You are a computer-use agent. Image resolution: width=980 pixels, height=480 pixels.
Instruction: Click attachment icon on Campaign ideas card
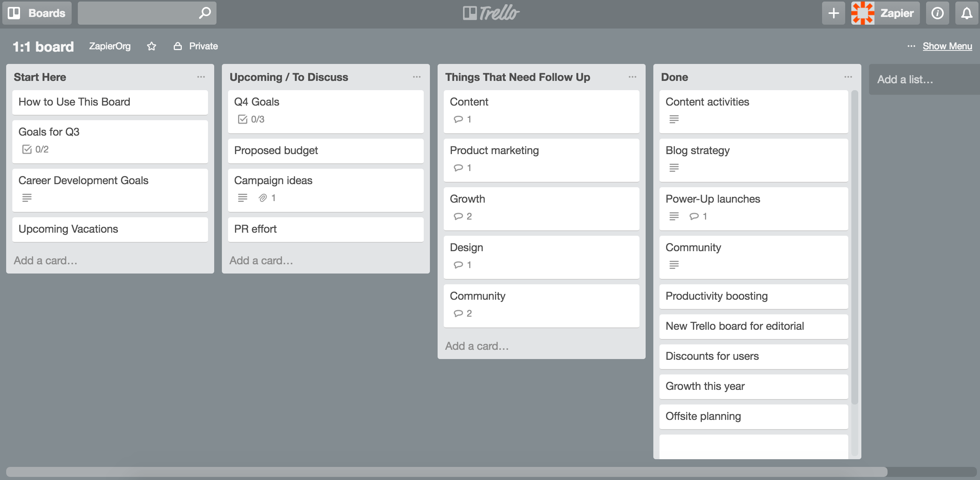[263, 198]
